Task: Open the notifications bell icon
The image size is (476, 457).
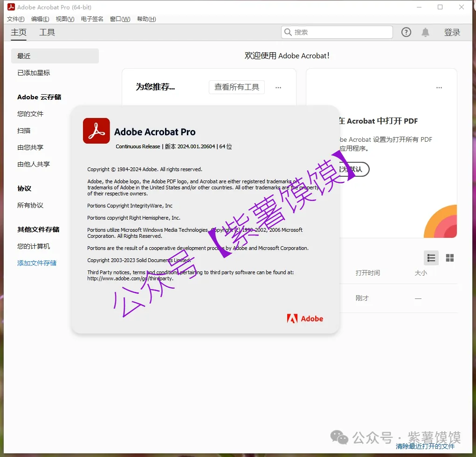Action: coord(425,32)
